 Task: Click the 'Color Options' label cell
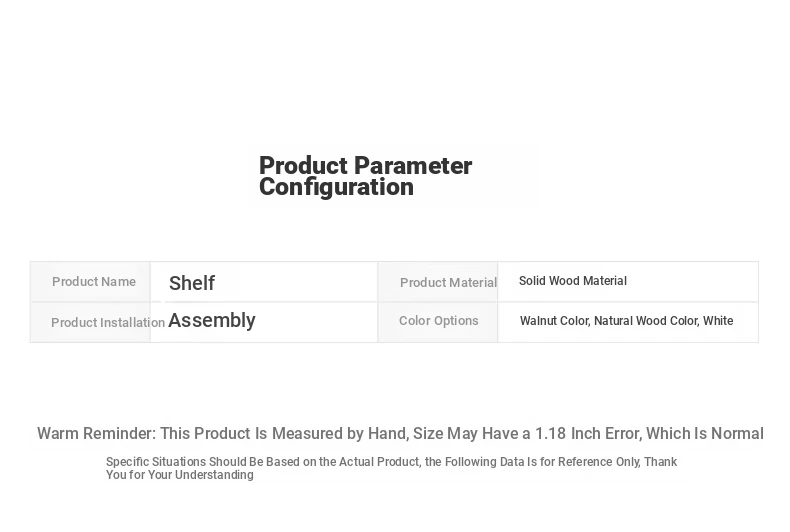coord(438,321)
